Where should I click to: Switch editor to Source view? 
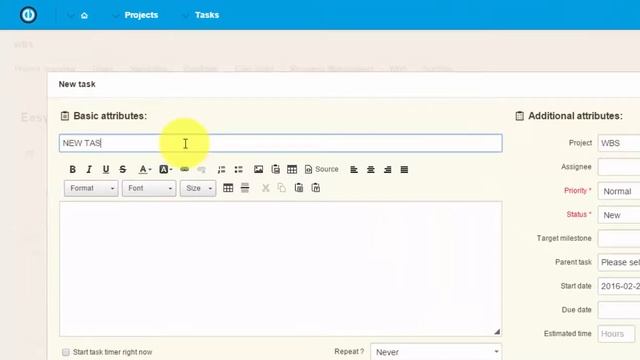pos(322,169)
